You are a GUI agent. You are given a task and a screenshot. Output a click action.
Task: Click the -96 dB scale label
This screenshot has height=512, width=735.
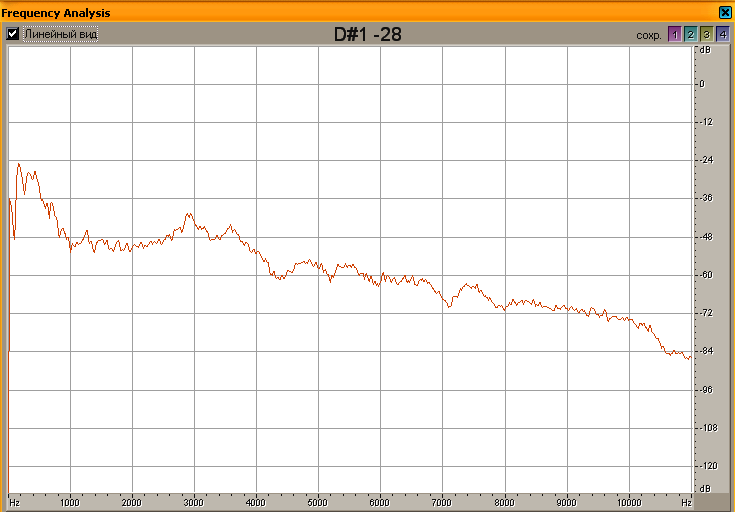[x=706, y=390]
